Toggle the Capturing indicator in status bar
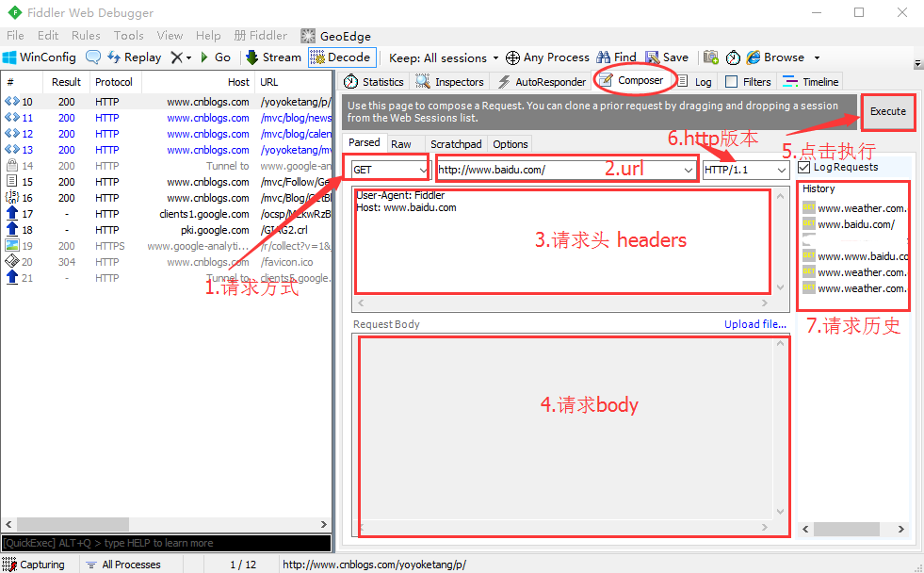 point(36,563)
